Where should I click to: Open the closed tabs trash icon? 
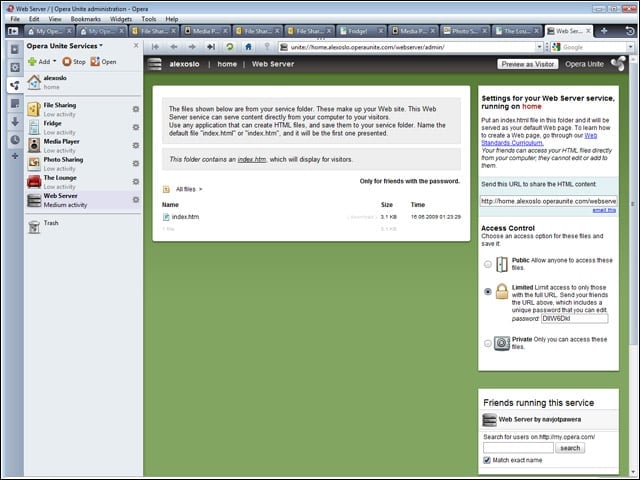click(x=630, y=31)
